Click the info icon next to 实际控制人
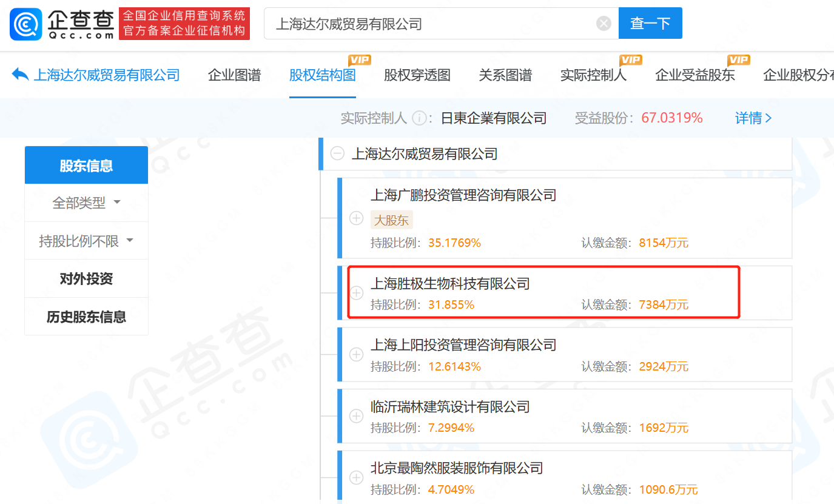The width and height of the screenshot is (834, 504). 419,118
